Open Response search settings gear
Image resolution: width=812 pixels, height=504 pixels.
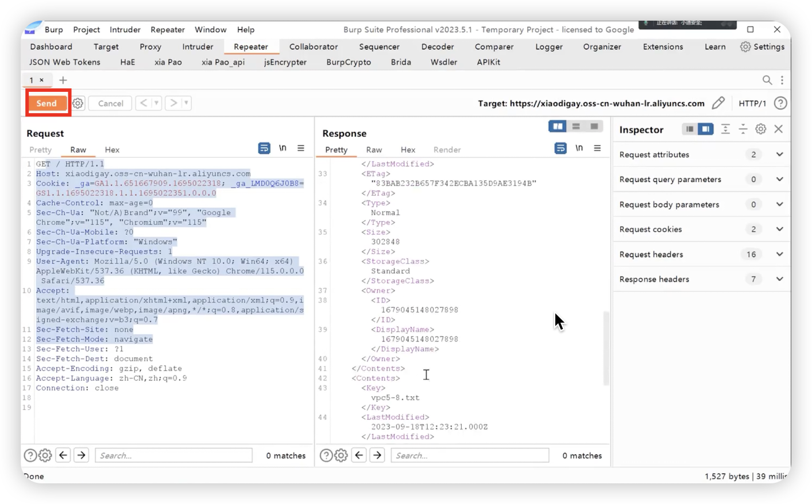[341, 455]
